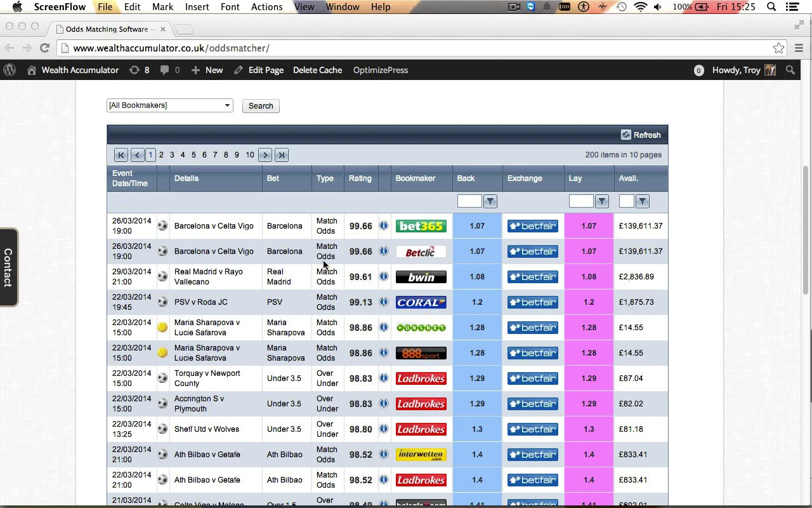Open the Back column filter menu
The image size is (812, 508).
tap(490, 201)
